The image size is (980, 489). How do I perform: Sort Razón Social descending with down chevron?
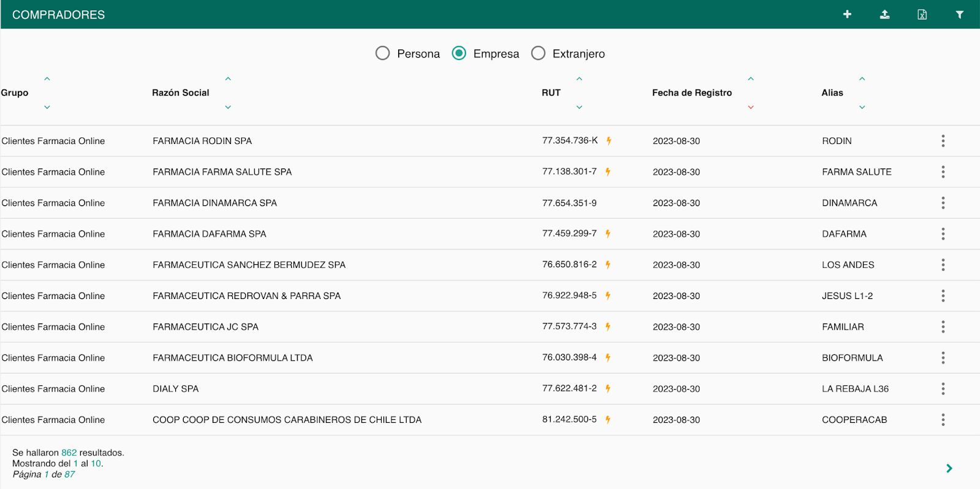coord(228,107)
